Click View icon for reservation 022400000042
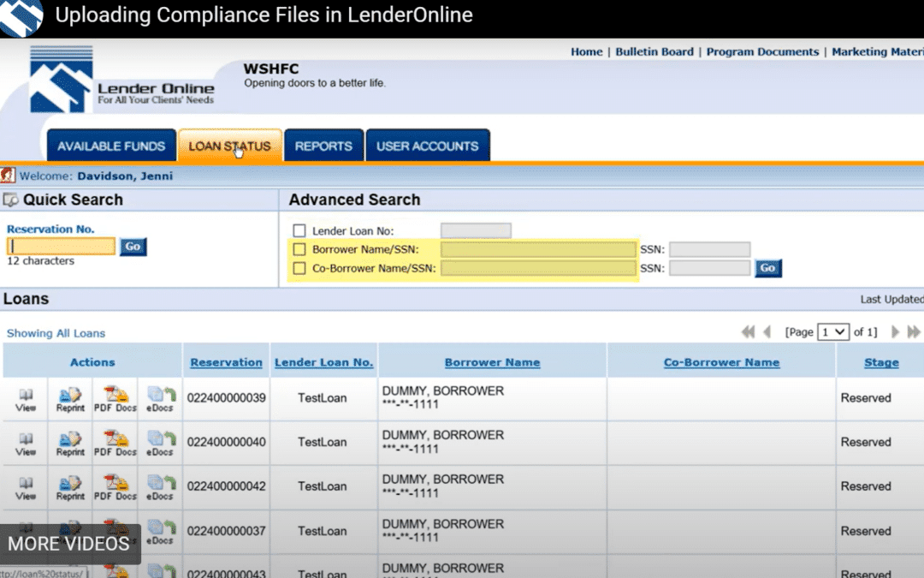The width and height of the screenshot is (924, 578). click(x=26, y=488)
